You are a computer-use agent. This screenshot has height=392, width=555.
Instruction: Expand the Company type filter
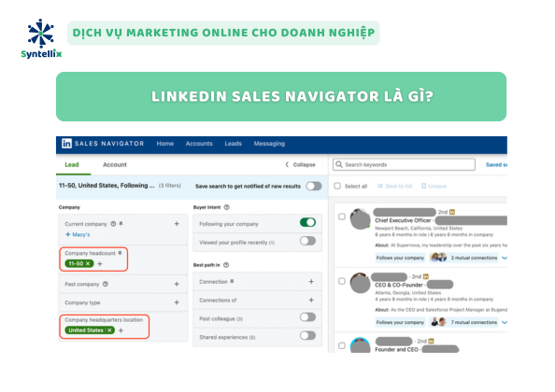(x=177, y=302)
